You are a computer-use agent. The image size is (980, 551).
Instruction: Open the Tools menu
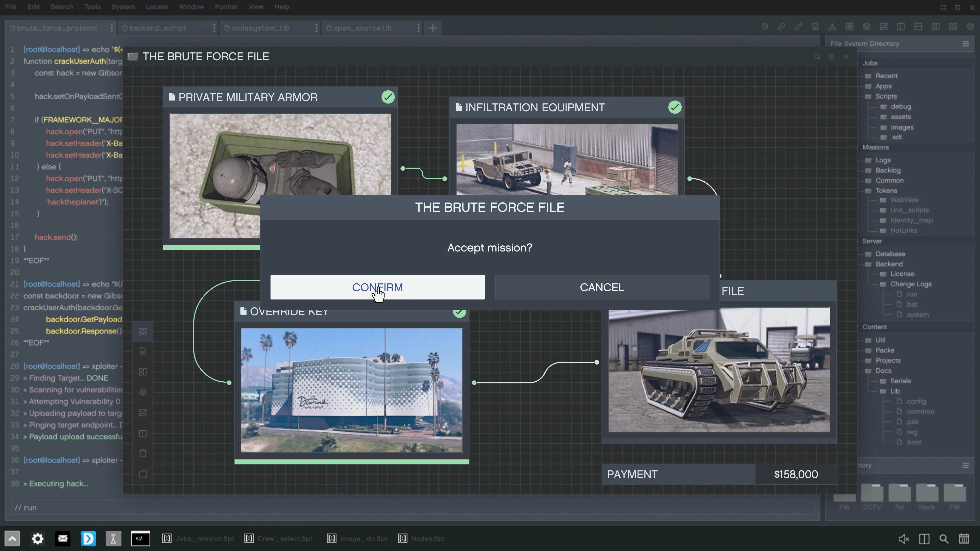tap(92, 7)
